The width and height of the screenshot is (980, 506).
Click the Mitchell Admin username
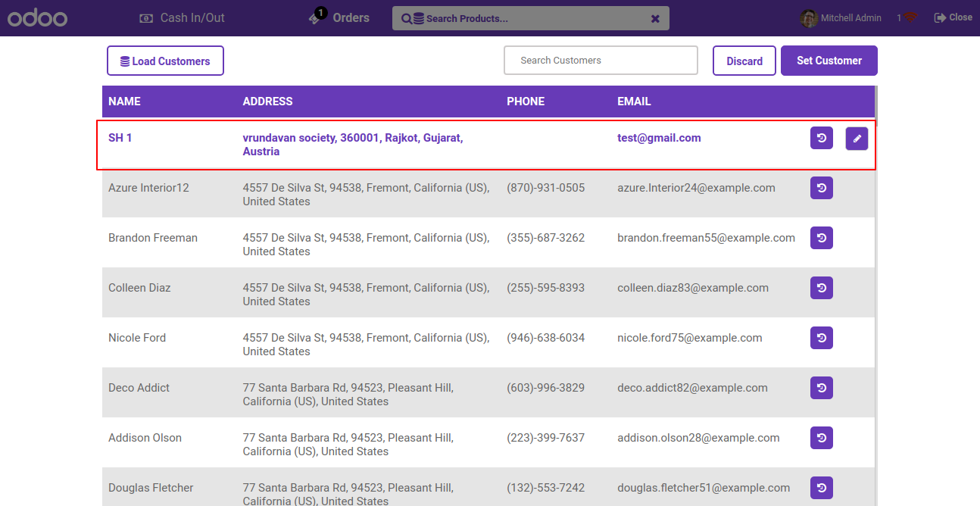point(851,17)
